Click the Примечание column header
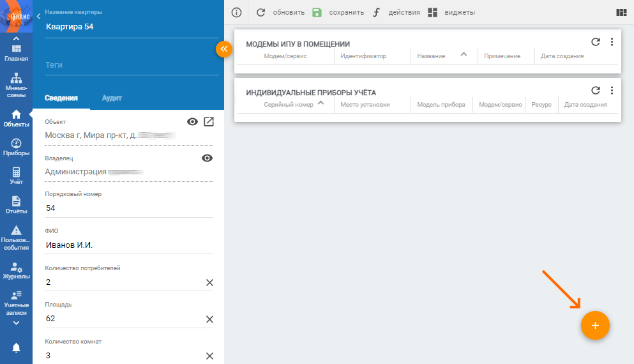634x364 pixels. (x=502, y=56)
